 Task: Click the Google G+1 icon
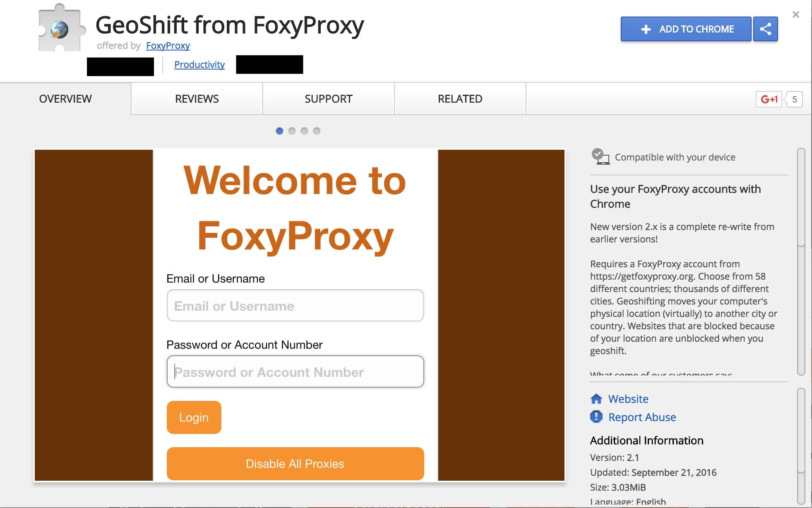click(768, 98)
